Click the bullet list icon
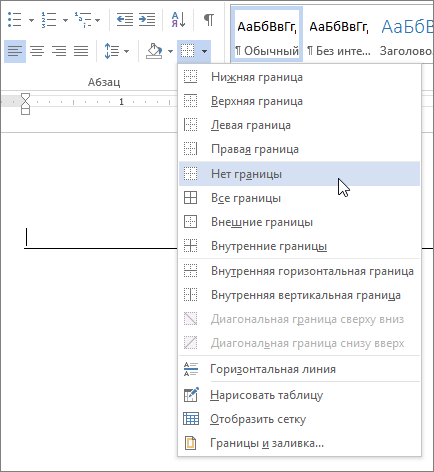434x472 pixels. (15, 20)
